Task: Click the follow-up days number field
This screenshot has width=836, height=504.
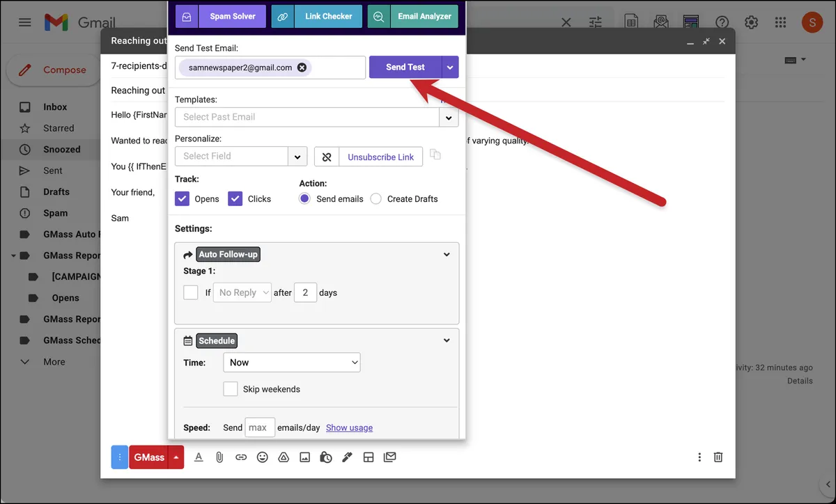Action: [x=305, y=292]
